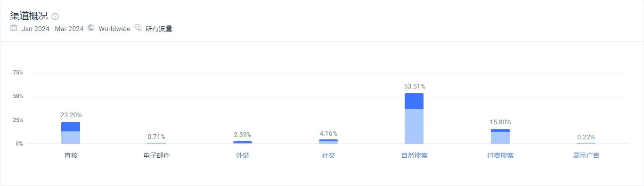Click the calendar icon before the date range
The width and height of the screenshot is (644, 186).
14,28
